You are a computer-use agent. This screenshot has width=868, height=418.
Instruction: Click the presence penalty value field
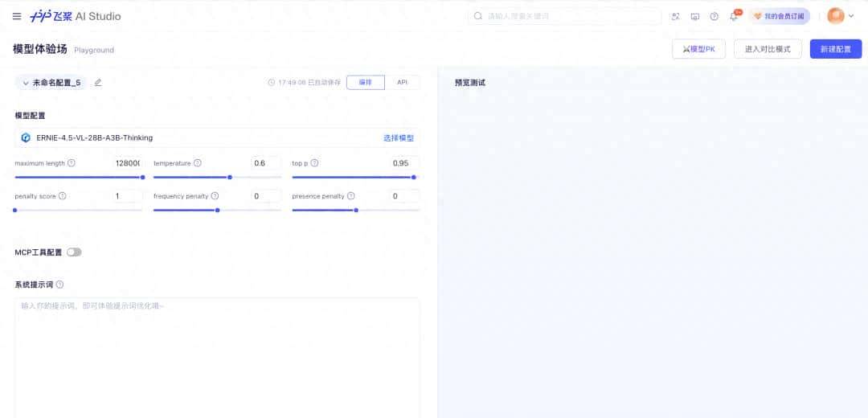[x=404, y=196]
